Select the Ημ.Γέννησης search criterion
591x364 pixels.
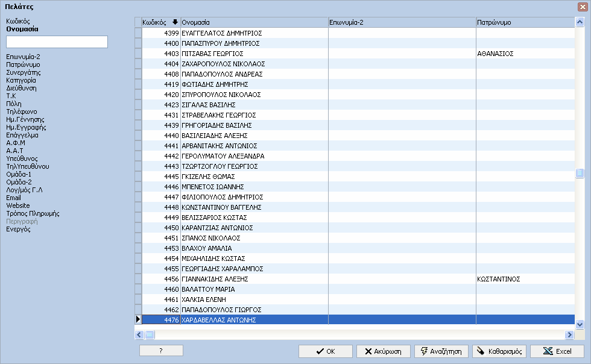[25, 119]
